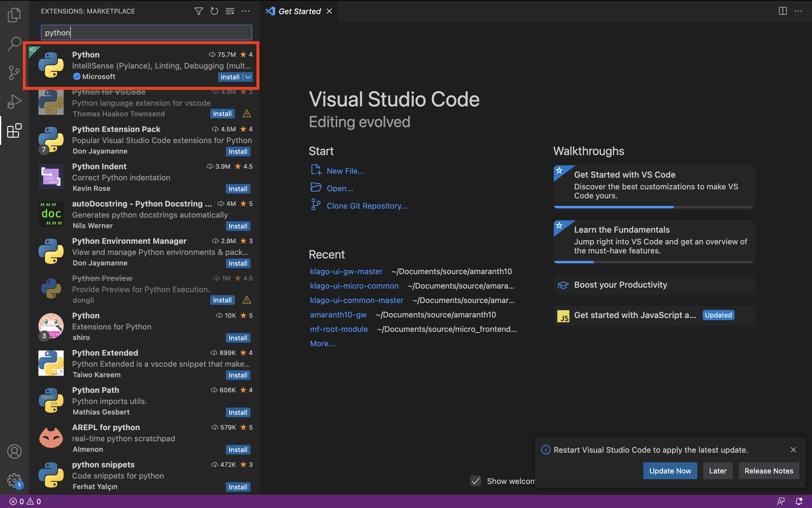Click the More... recent link

click(322, 344)
